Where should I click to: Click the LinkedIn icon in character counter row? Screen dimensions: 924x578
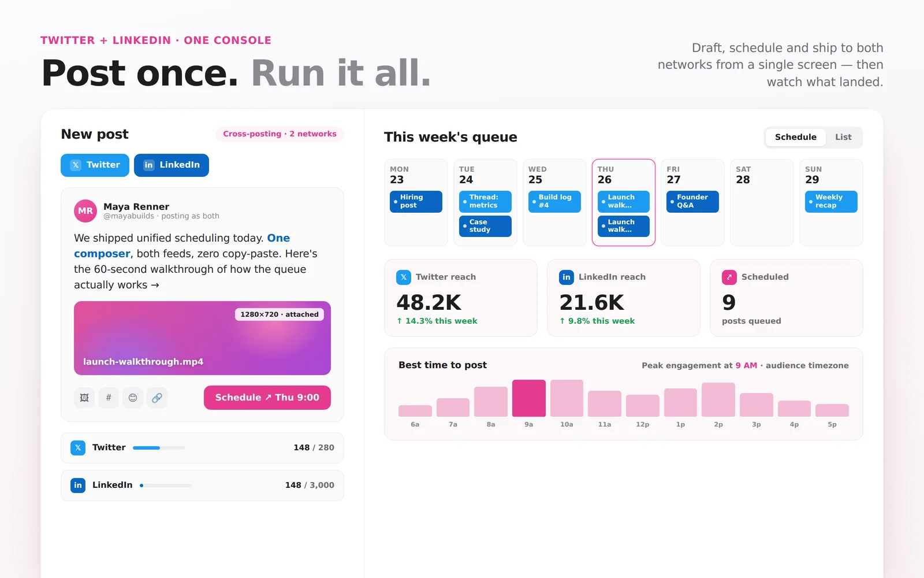78,486
